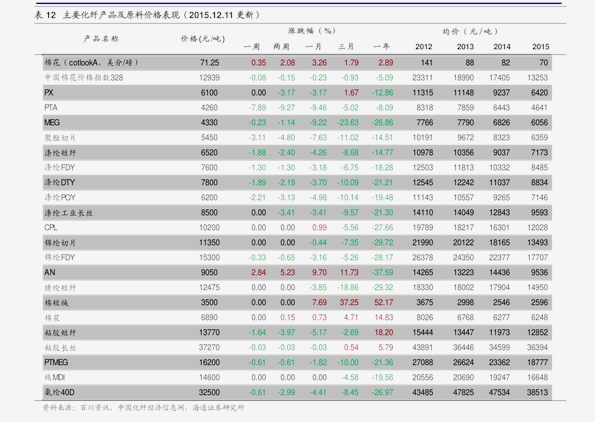Select the 2015 year column header
Viewport: 595px width, 422px height.
[540, 47]
